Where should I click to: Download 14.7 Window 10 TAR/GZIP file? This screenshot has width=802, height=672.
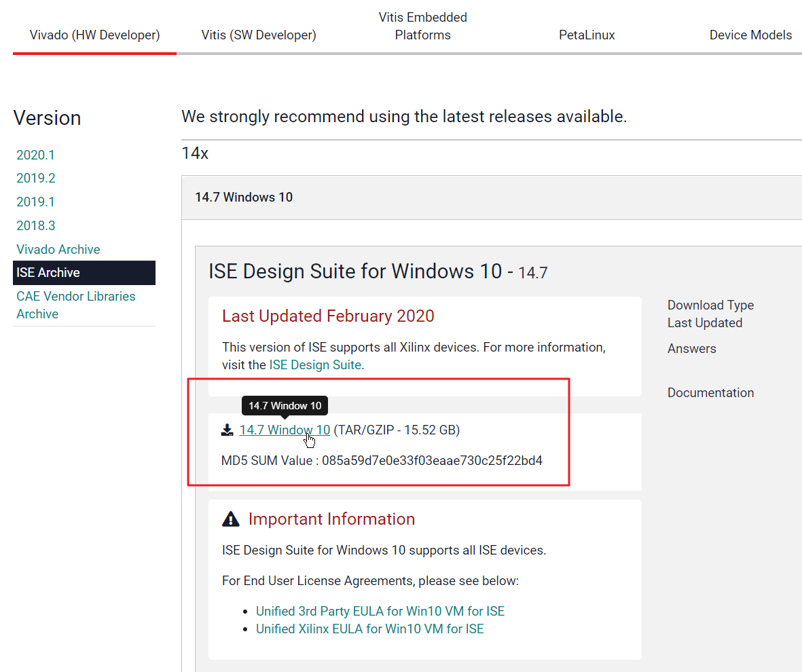pos(285,430)
